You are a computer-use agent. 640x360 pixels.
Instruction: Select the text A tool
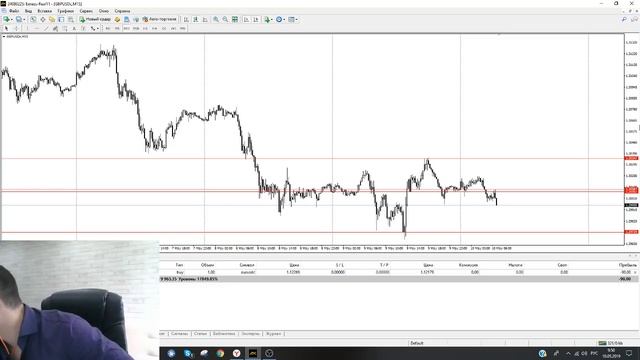coord(74,29)
